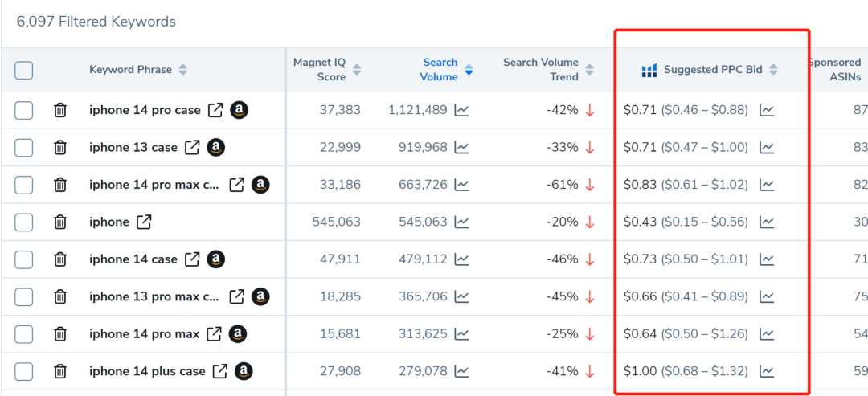Select the plain iphone keyword checkbox

24,222
